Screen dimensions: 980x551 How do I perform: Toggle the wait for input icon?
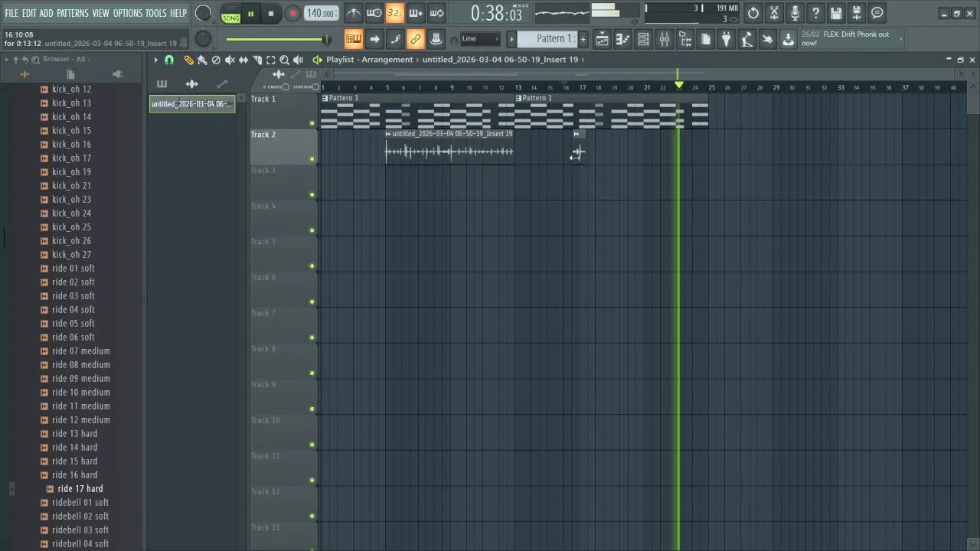pyautogui.click(x=374, y=13)
